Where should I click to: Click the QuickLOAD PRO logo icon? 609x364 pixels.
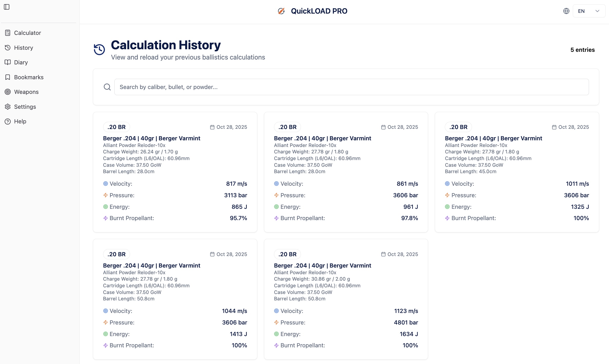point(281,11)
